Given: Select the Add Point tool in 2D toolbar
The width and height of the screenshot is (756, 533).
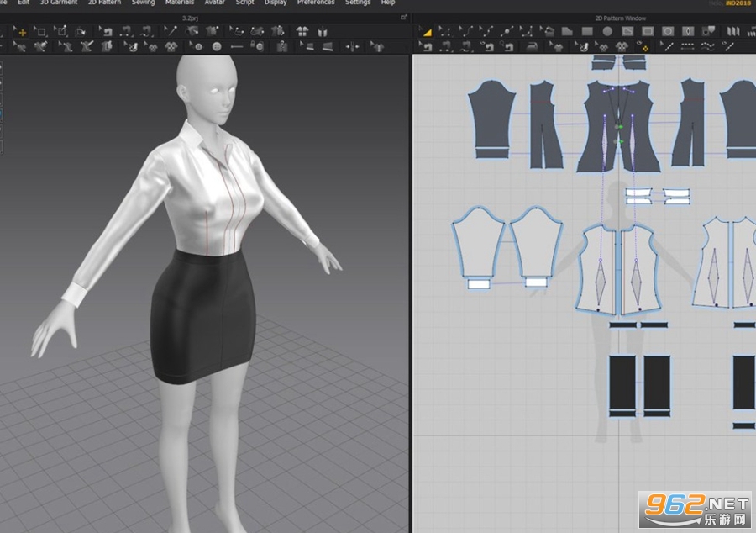Looking at the screenshot, I should pyautogui.click(x=507, y=32).
